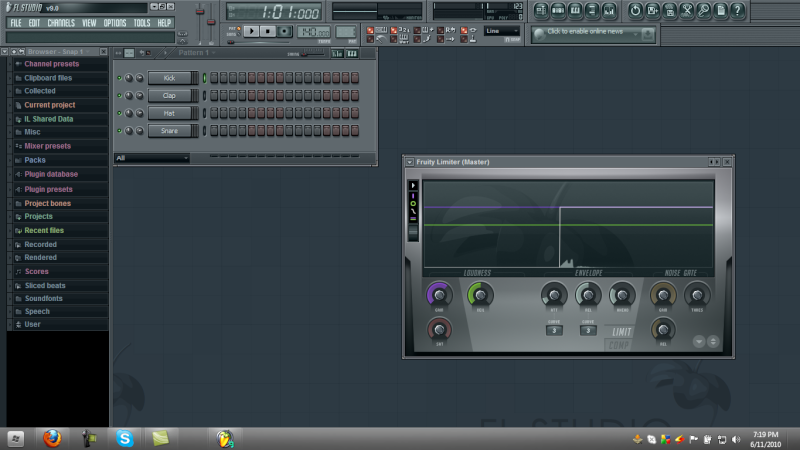Viewport: 800px width, 450px height.
Task: Open the VIEW menu
Action: [89, 23]
